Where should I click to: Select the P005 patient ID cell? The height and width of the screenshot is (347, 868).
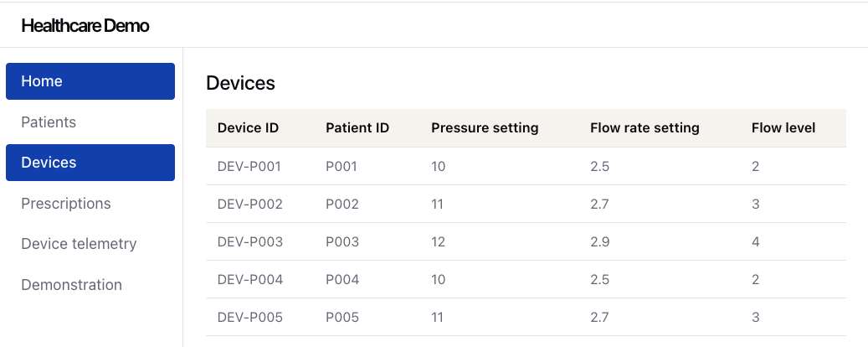click(x=342, y=317)
